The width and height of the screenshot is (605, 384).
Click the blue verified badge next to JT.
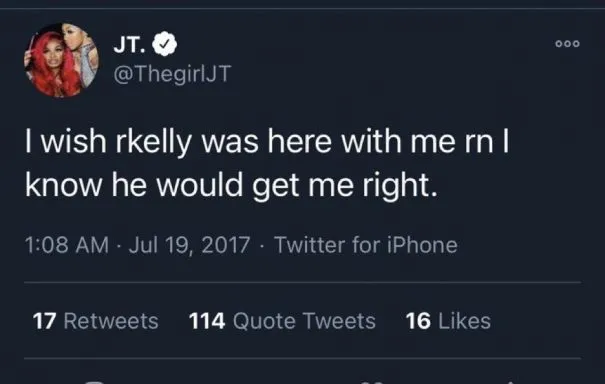point(165,44)
